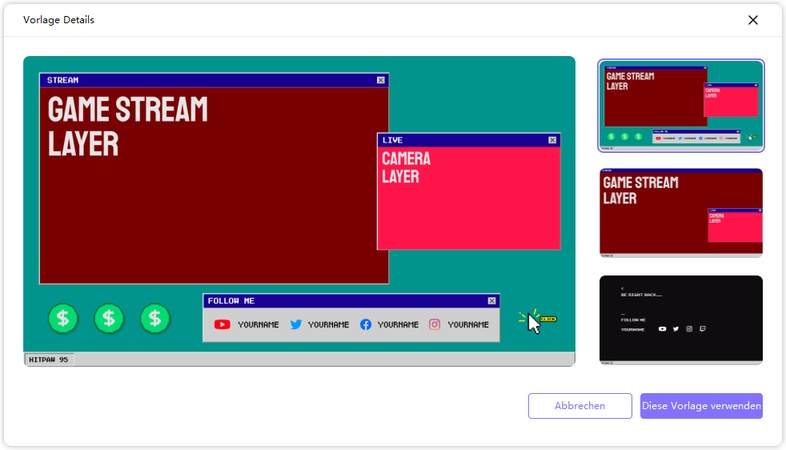The image size is (786, 450).
Task: Click the YouTube icon in Follow Me bar
Action: pos(222,324)
